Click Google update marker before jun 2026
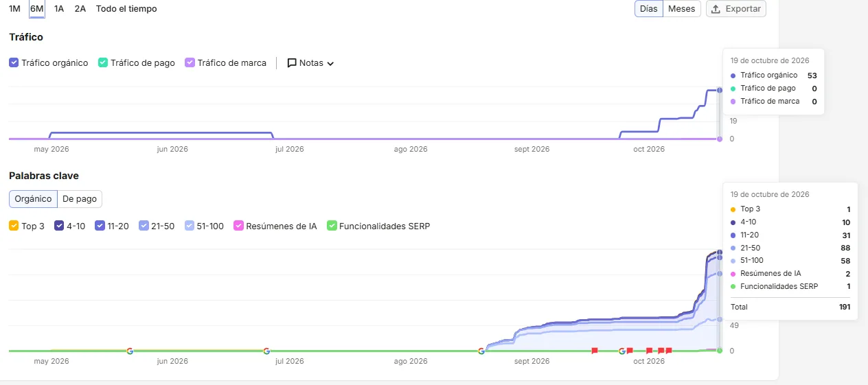Viewport: 868px width, 385px height. pos(130,351)
